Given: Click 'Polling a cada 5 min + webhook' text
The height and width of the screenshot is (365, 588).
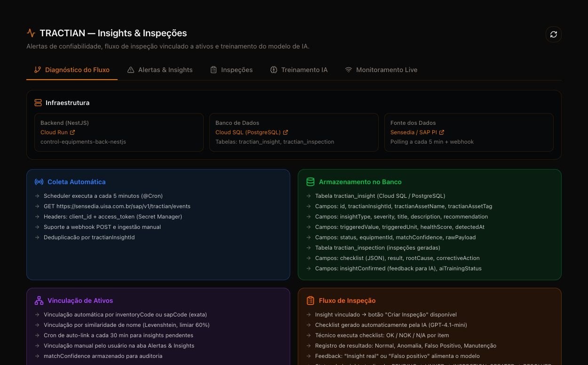Looking at the screenshot, I should coord(432,142).
